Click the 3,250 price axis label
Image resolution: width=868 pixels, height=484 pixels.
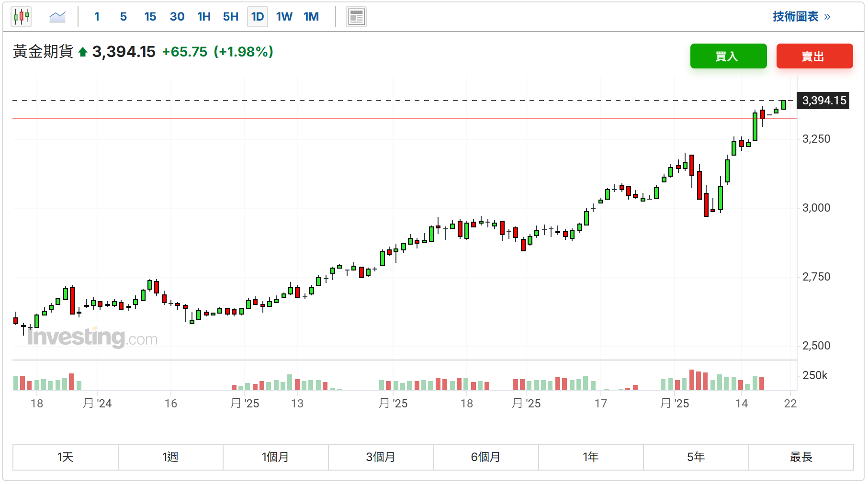pos(816,139)
